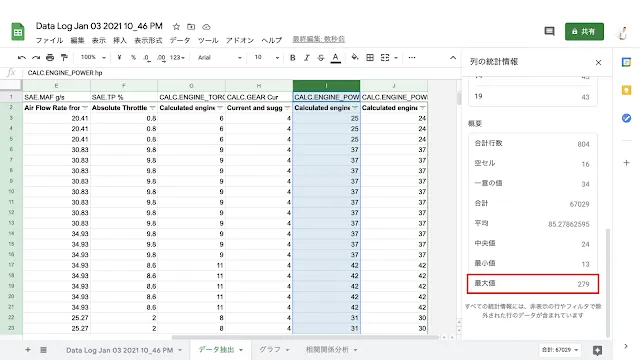The width and height of the screenshot is (640, 360).
Task: Hide the side panel with the chevron
Action: pyautogui.click(x=626, y=346)
